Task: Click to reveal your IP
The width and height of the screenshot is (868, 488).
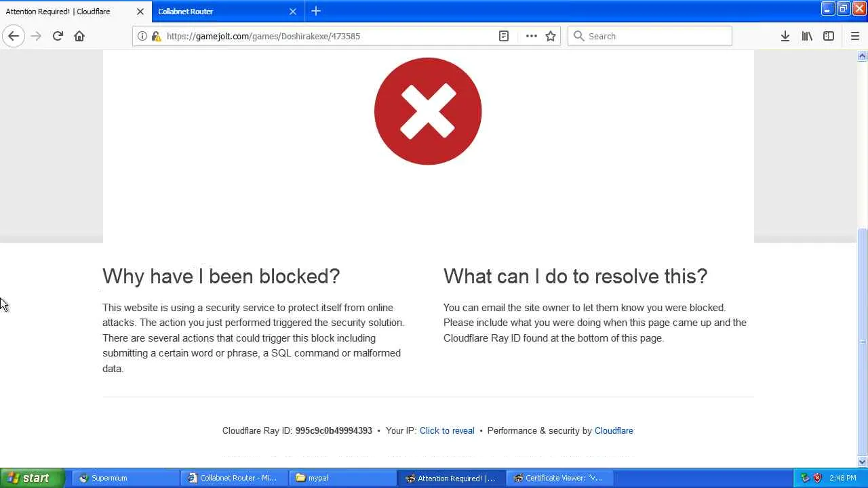Action: pyautogui.click(x=447, y=430)
